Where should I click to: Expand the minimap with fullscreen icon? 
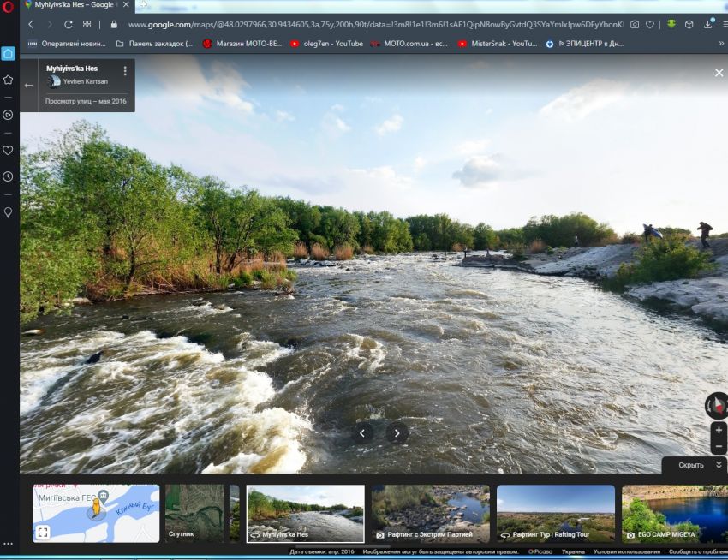point(43,532)
